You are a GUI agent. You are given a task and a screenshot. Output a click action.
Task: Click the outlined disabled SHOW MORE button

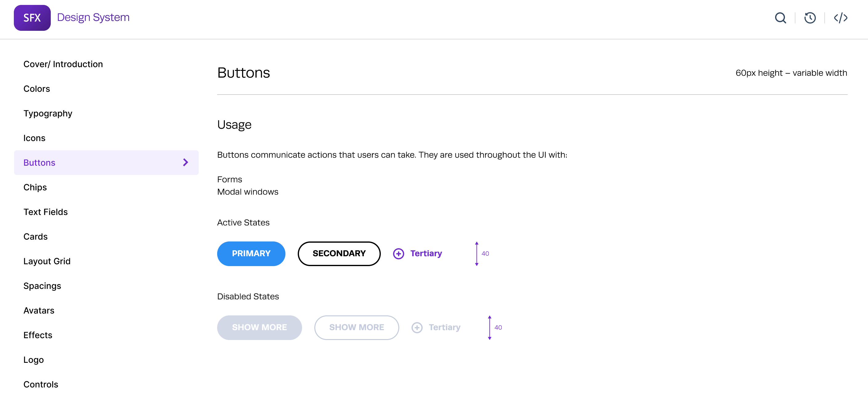coord(356,327)
